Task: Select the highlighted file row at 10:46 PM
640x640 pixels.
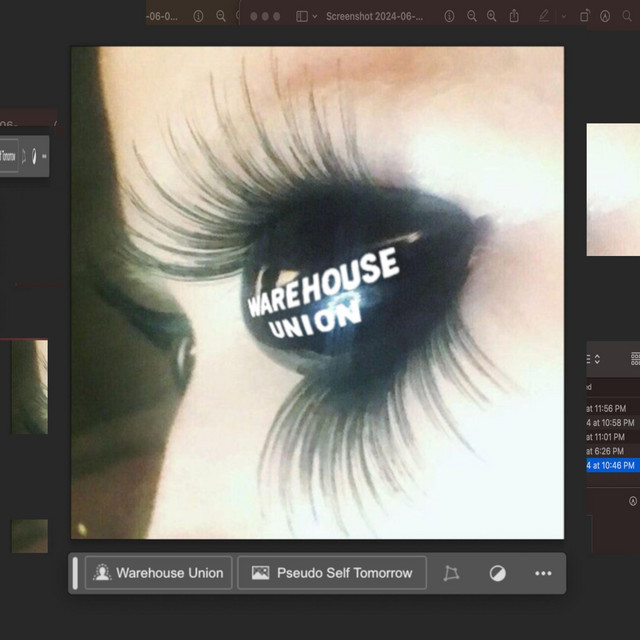Action: tap(612, 465)
